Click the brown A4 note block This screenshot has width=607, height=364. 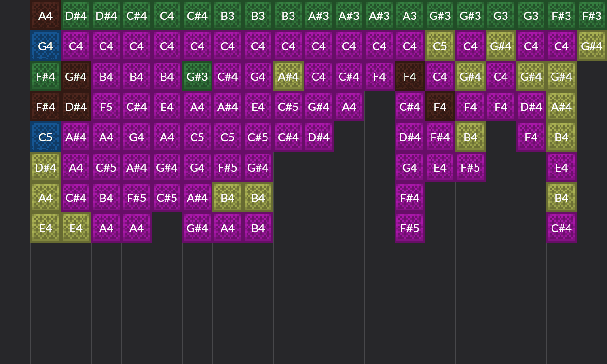[x=46, y=16]
